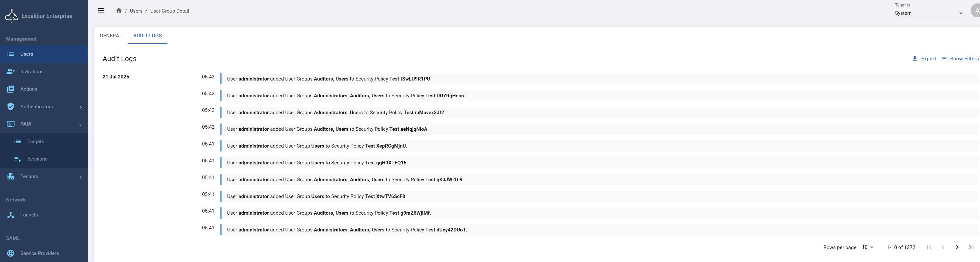Select log entry for policy Test XtwTV6ScF8
980x262 pixels.
click(600, 196)
